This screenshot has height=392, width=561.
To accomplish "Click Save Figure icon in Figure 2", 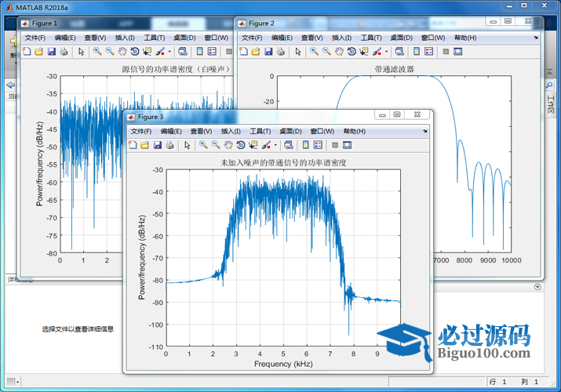I will click(x=268, y=52).
